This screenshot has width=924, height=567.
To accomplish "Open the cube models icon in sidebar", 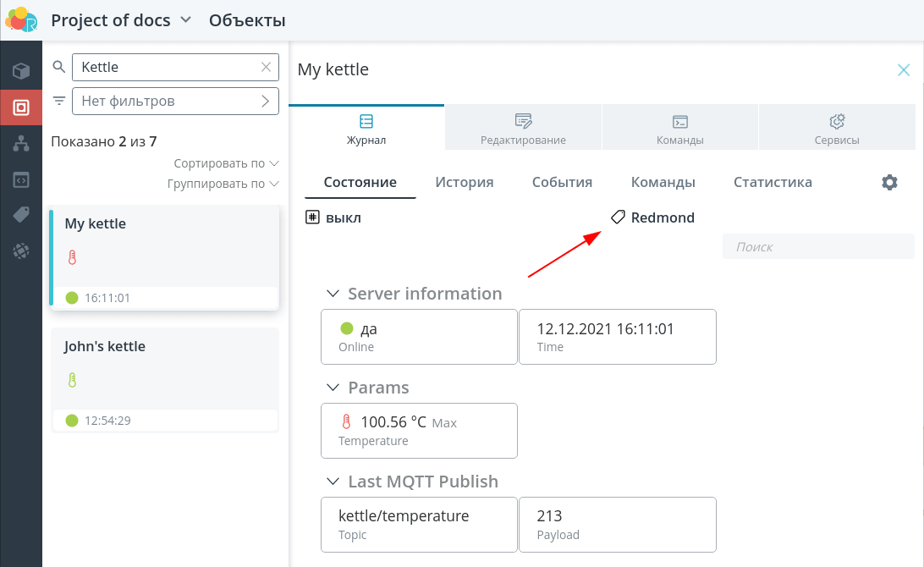I will 21,71.
